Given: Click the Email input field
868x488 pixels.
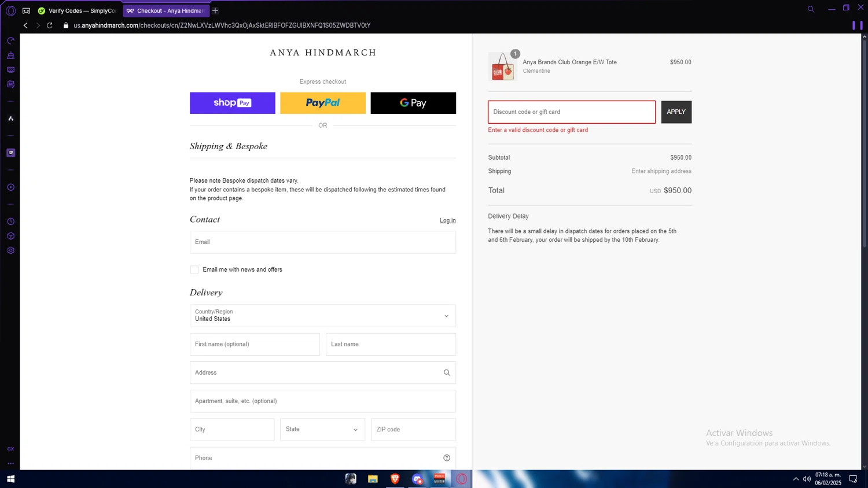Looking at the screenshot, I should click(323, 242).
